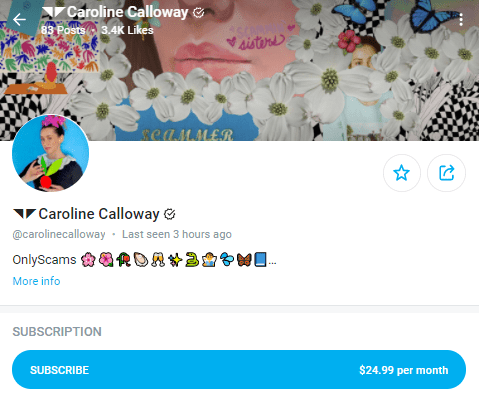This screenshot has height=401, width=479.
Task: Open the @carolinecalloway username handle
Action: pos(59,234)
